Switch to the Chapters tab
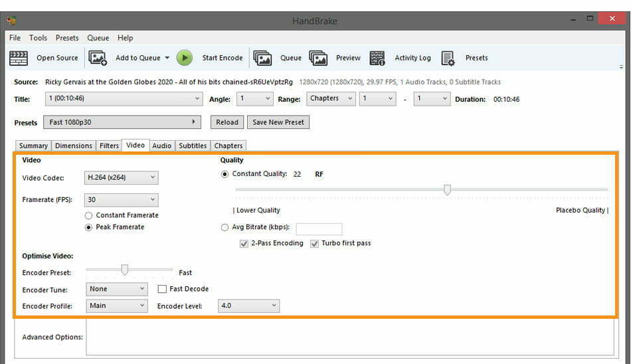Image resolution: width=631 pixels, height=364 pixels. click(228, 145)
